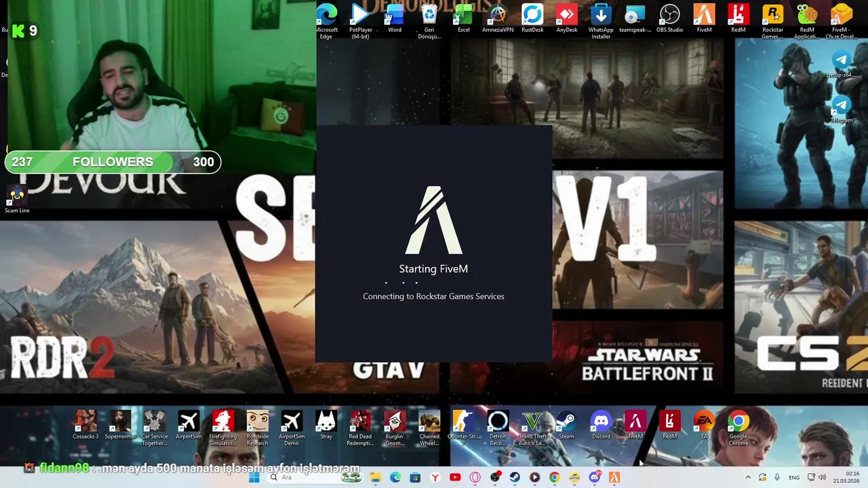Open the Supernormal game shortcut

click(x=120, y=425)
